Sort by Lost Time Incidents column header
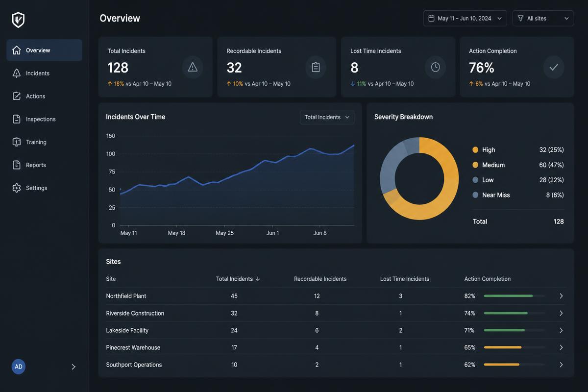Screen dimensions: 588x392 pyautogui.click(x=405, y=279)
